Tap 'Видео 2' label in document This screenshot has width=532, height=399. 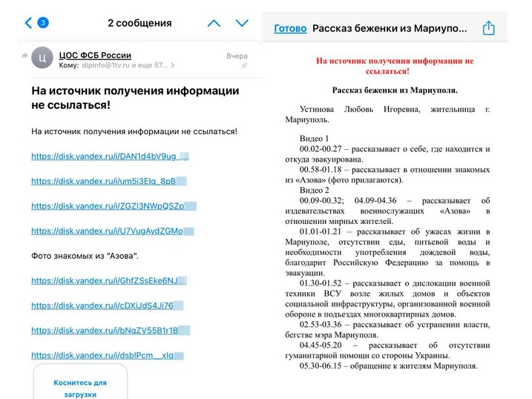tap(314, 190)
